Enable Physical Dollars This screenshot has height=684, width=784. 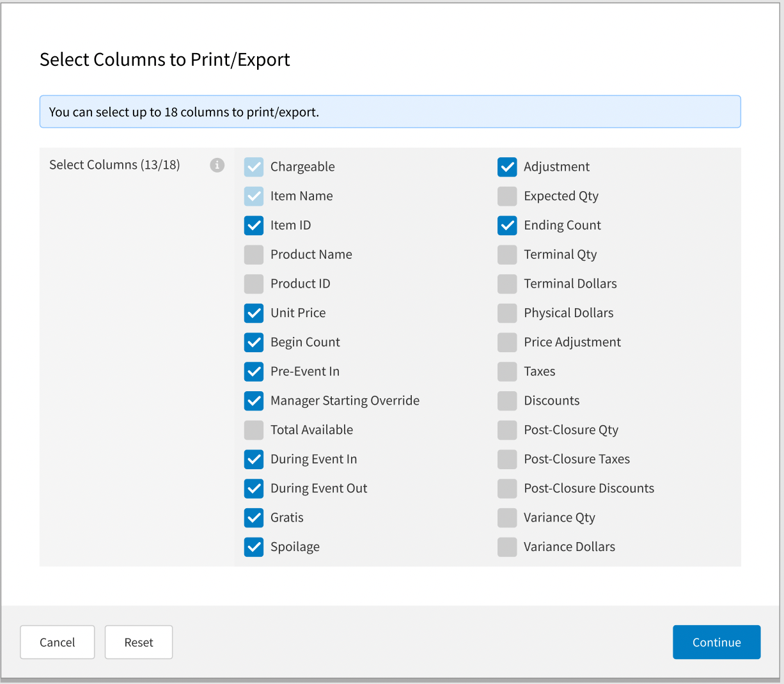(x=507, y=313)
